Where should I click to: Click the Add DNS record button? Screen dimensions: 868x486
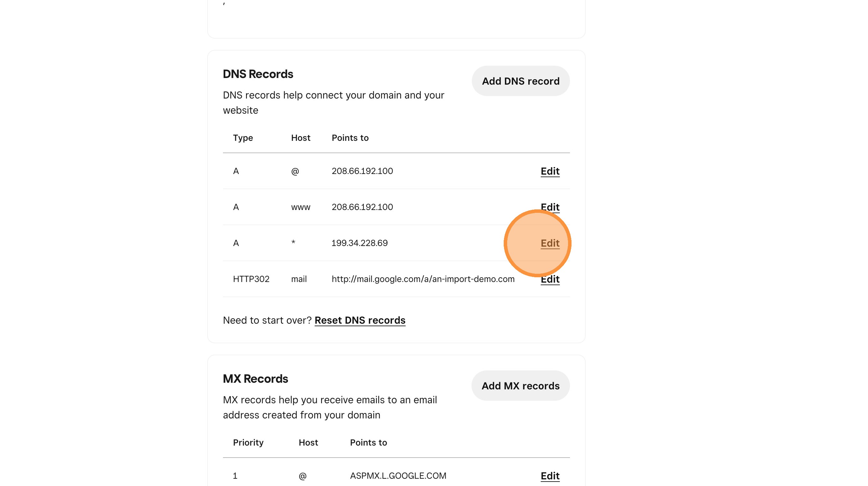(x=520, y=81)
